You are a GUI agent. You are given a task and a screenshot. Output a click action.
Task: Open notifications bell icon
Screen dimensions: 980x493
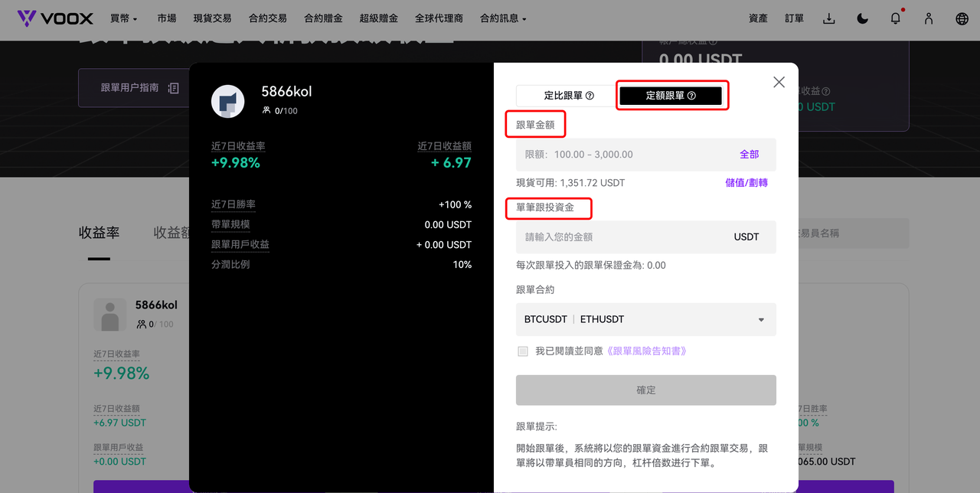click(895, 18)
